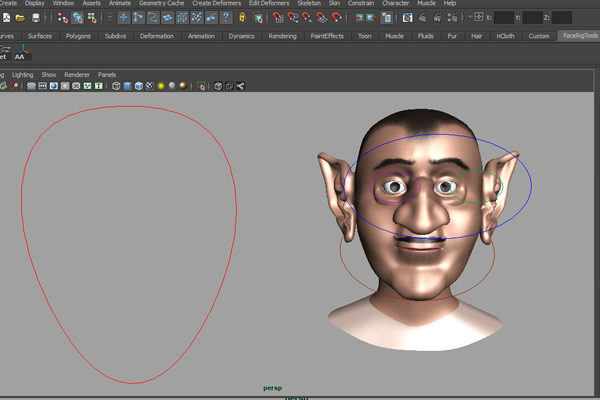Open the Create Deformers menu
This screenshot has width=600, height=400.
click(x=217, y=3)
